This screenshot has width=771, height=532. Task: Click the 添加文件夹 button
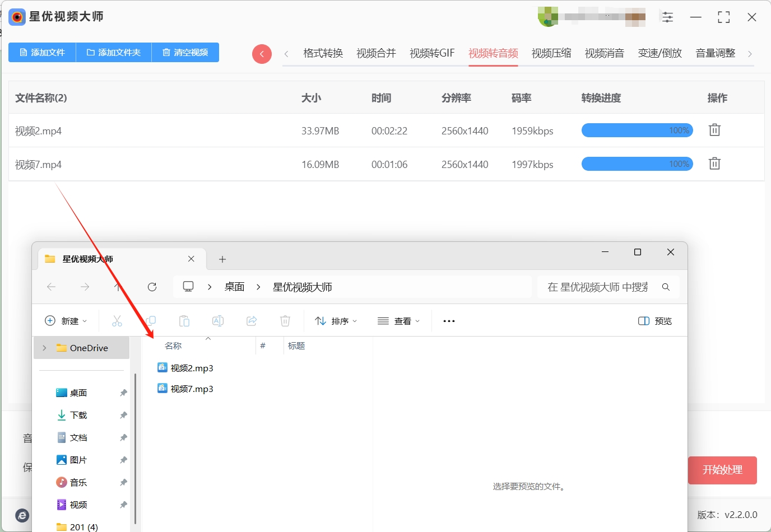114,52
